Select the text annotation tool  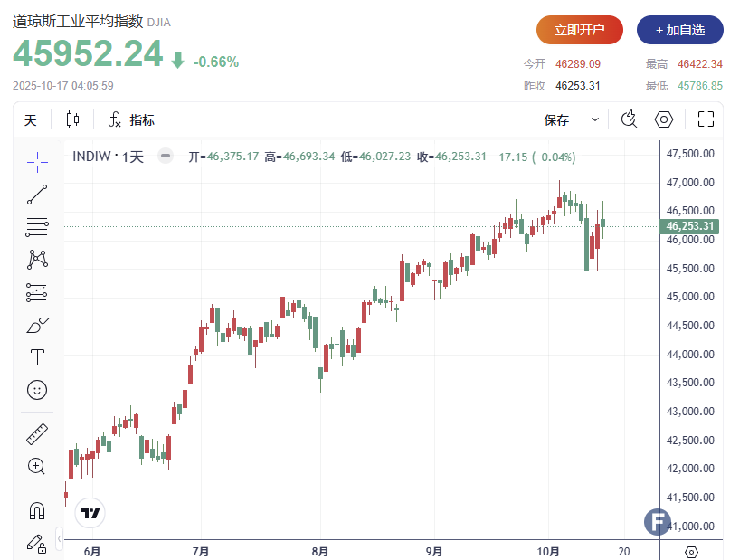pos(37,356)
